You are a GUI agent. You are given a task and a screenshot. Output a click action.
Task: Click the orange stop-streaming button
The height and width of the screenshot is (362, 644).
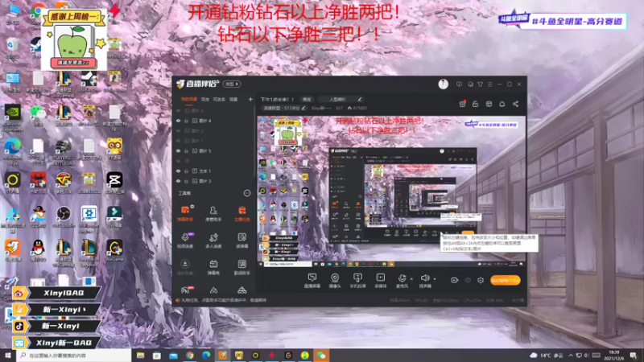[506, 280]
